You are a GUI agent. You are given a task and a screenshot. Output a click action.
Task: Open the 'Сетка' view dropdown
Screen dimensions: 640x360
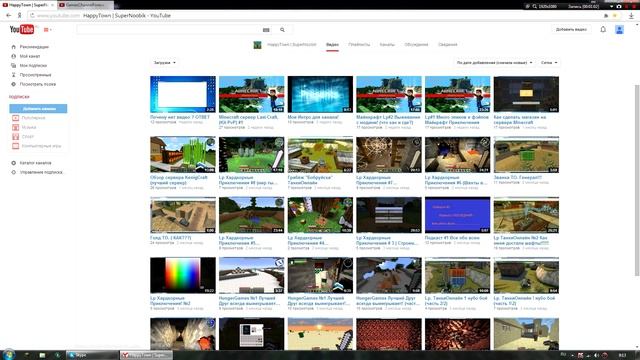click(549, 63)
